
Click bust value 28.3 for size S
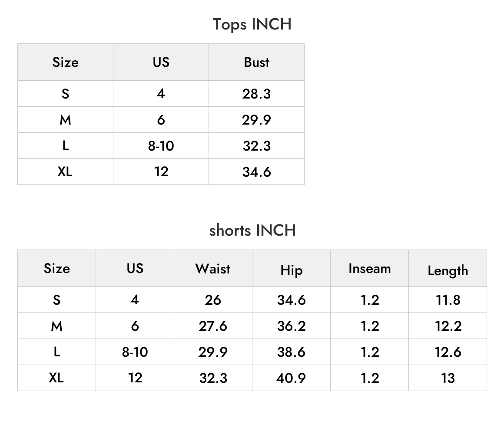[x=256, y=94]
